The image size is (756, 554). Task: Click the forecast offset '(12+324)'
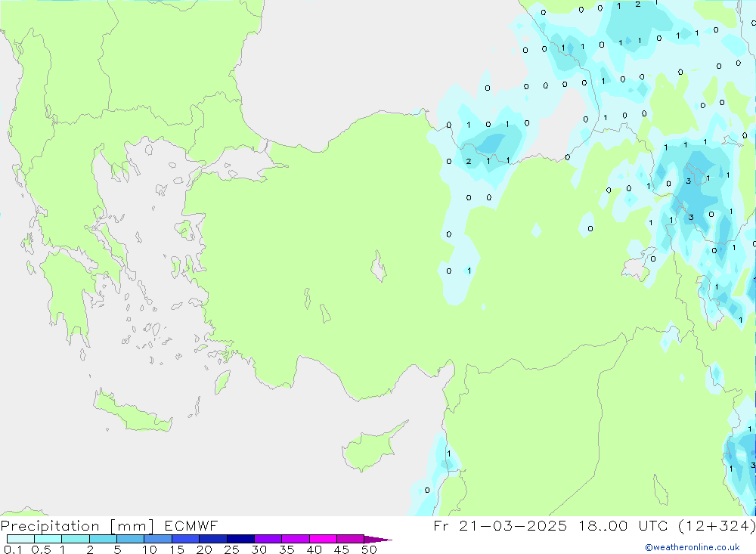pos(717,525)
